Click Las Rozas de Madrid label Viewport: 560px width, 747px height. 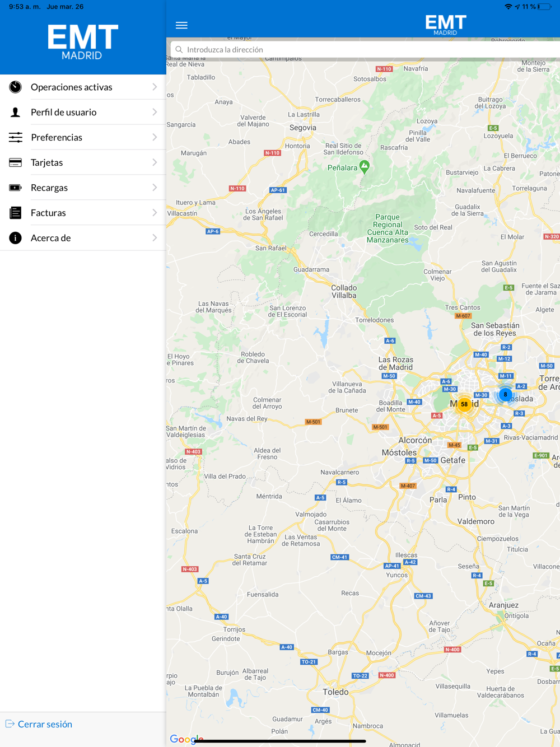[x=396, y=363]
